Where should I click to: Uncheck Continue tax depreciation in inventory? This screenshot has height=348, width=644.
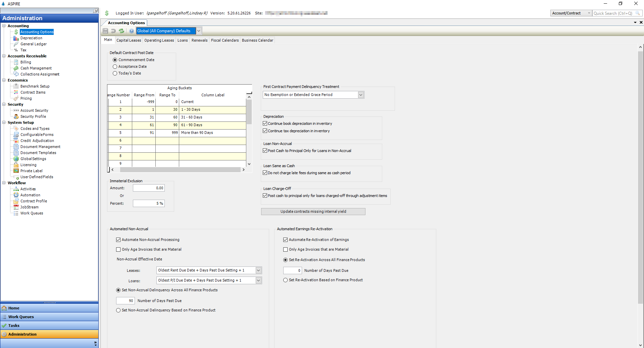coord(265,131)
